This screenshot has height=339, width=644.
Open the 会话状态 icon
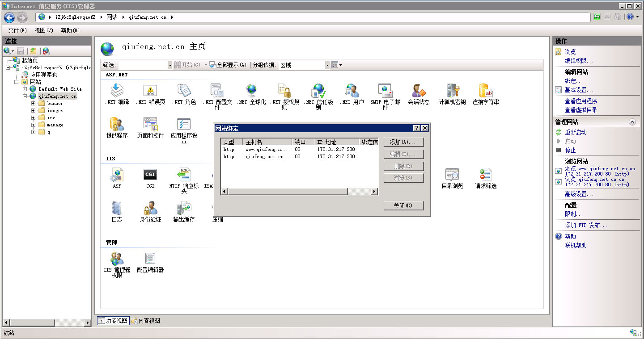[x=419, y=94]
